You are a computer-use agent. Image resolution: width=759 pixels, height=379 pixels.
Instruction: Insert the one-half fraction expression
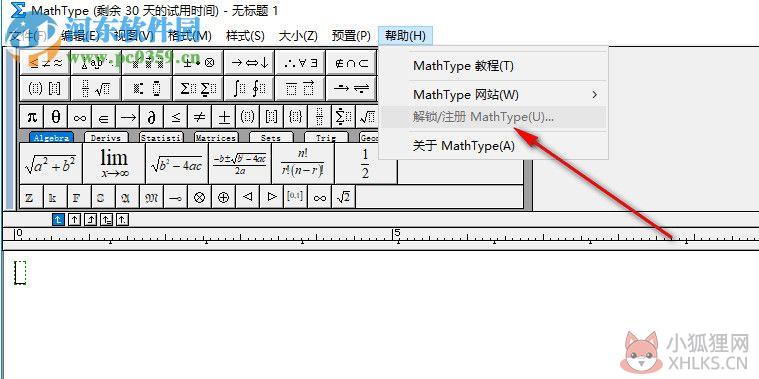pyautogui.click(x=365, y=164)
